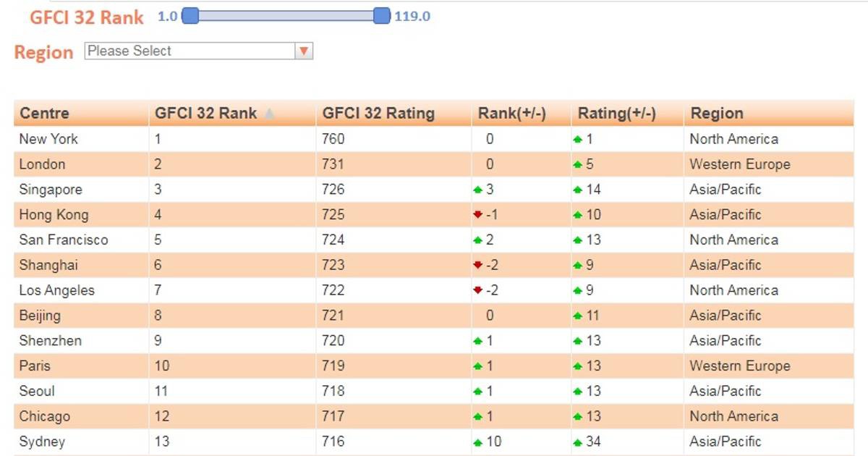This screenshot has width=868, height=456.
Task: Click the green up arrow in Shenzhen's Rating(+/-) cell
Action: pos(577,341)
